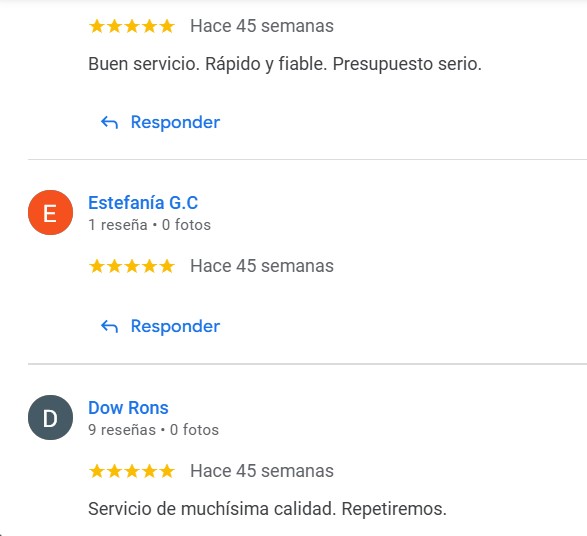Click the reply arrow icon below the "Buen servicio" review

(x=109, y=122)
